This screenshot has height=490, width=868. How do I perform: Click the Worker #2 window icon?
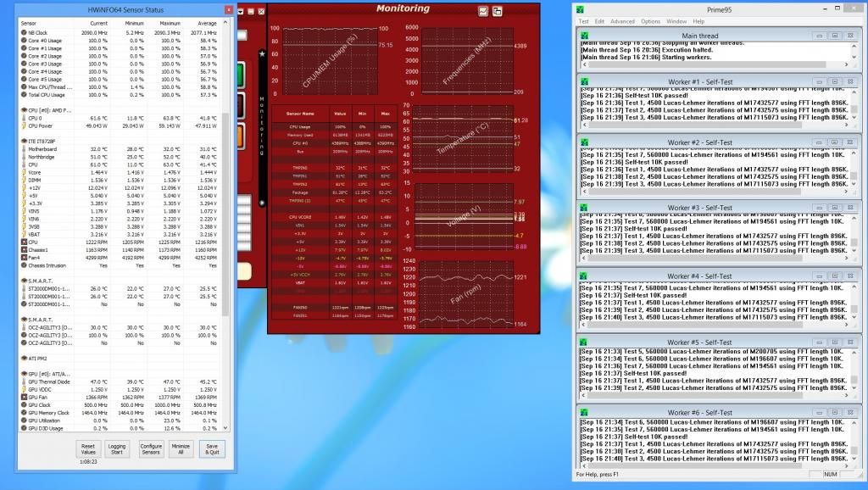point(584,142)
